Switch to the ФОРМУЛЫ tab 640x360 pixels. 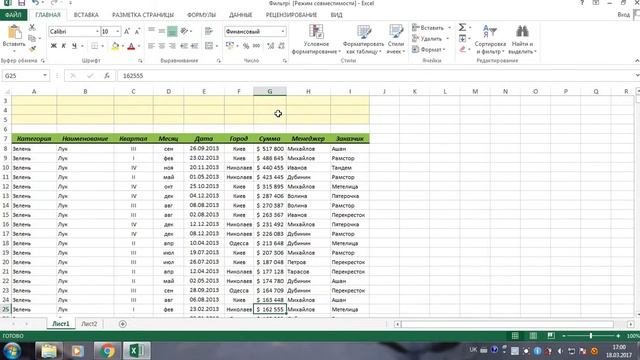coord(201,15)
